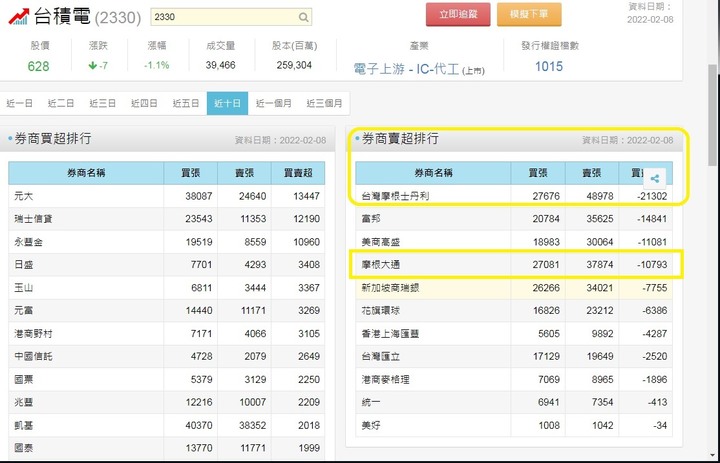Screen dimensions: 720x463
Task: Click the search magnifier icon
Action: click(x=304, y=17)
